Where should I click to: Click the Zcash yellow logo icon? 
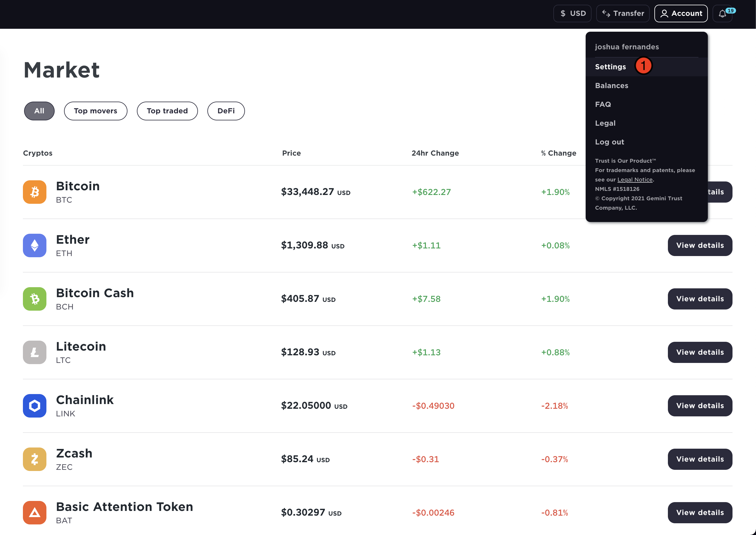(35, 459)
